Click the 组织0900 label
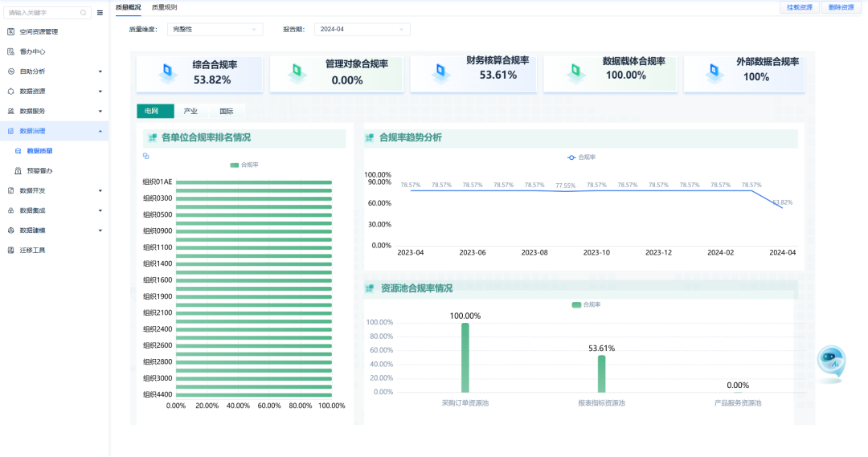868x457 pixels. tap(158, 231)
